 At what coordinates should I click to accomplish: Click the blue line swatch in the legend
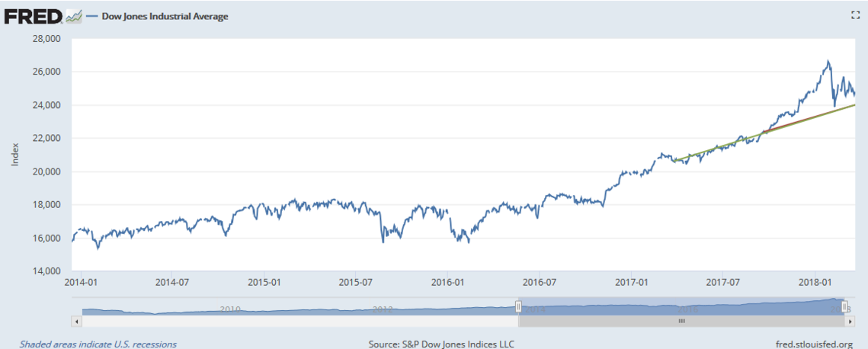[x=91, y=16]
